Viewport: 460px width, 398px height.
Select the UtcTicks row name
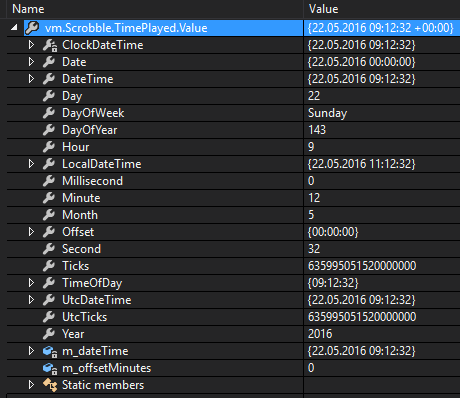[84, 317]
